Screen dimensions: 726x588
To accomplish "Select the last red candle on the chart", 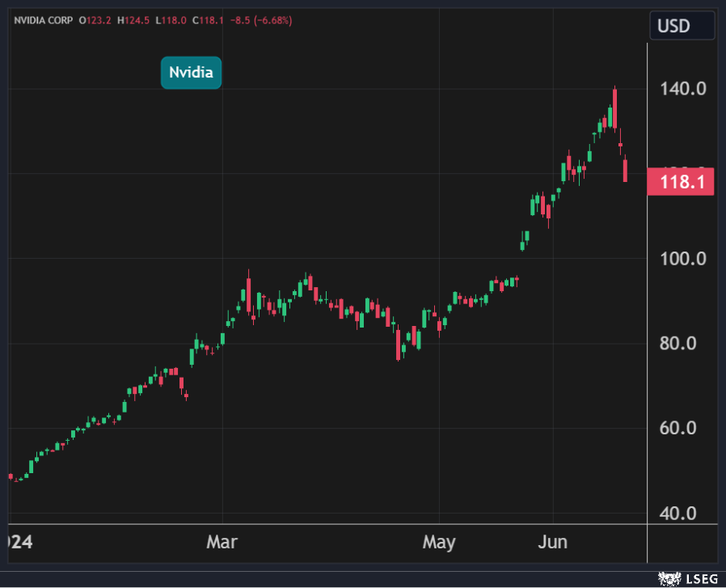I will click(626, 170).
